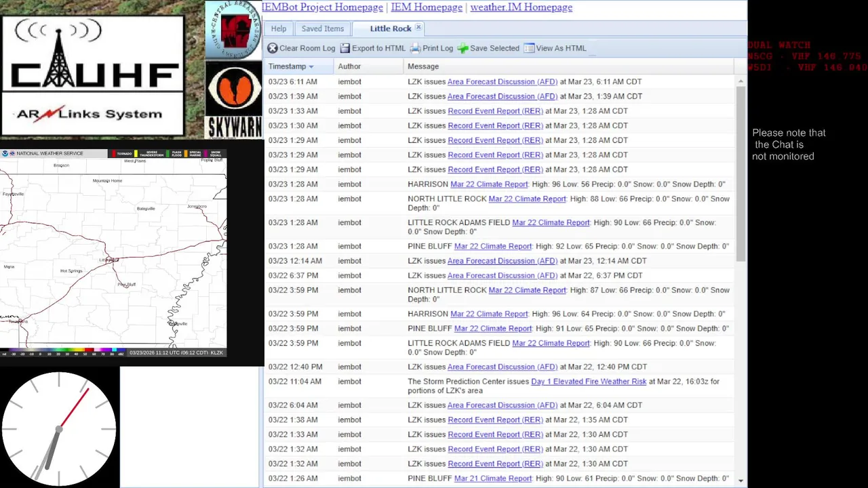
Task: Click the log scrollbar up arrow
Action: tap(741, 81)
